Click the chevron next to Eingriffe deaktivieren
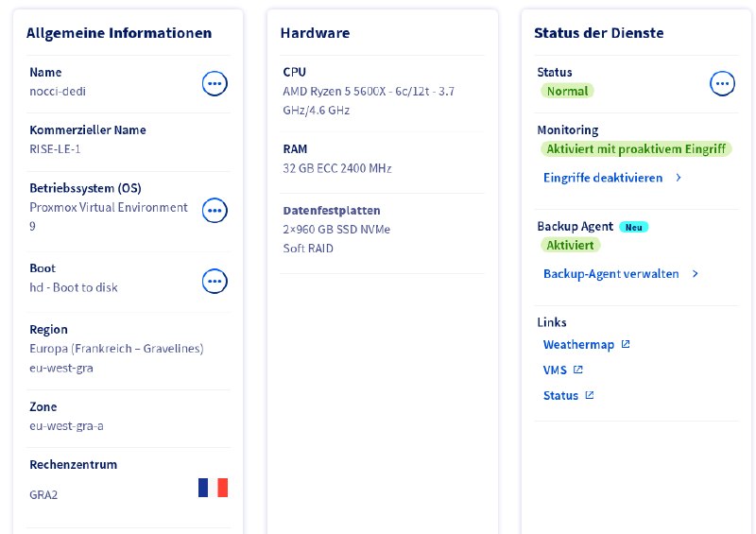Screen dimensions: 756x534 [679, 178]
